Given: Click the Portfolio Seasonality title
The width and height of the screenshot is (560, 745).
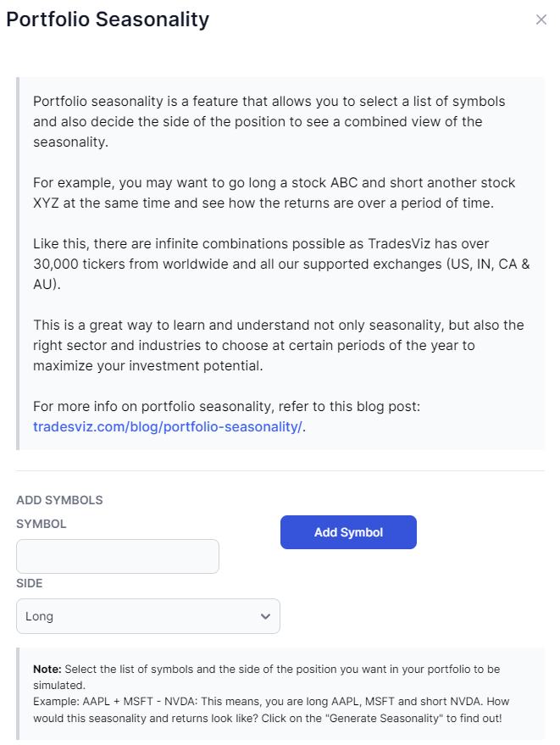Looking at the screenshot, I should pyautogui.click(x=108, y=19).
